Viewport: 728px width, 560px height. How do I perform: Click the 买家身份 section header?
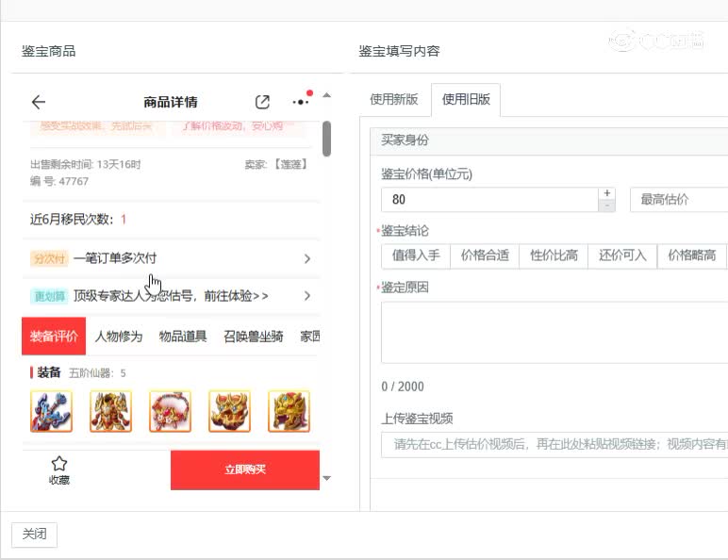[x=549, y=140]
